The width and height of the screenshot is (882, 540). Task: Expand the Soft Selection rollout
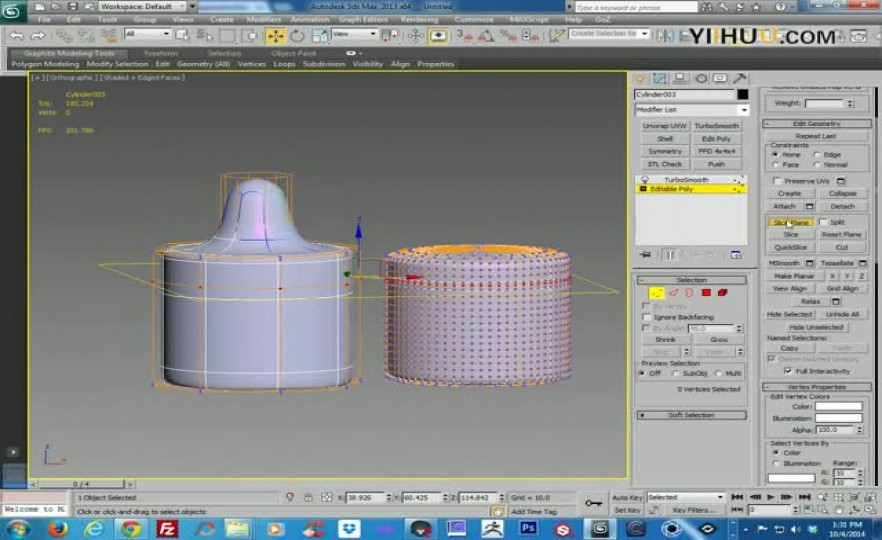[691, 415]
